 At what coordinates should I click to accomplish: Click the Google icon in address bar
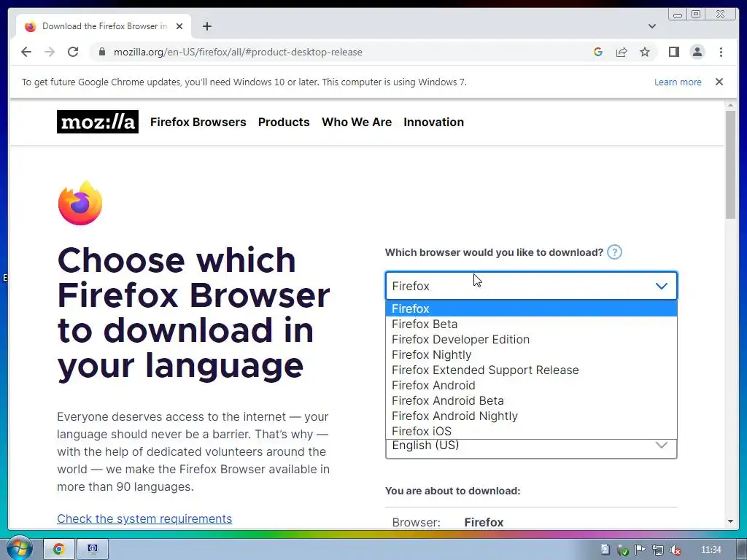598,52
